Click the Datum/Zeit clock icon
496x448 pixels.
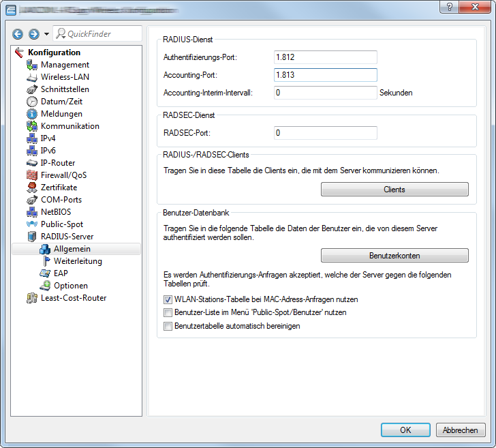point(31,102)
